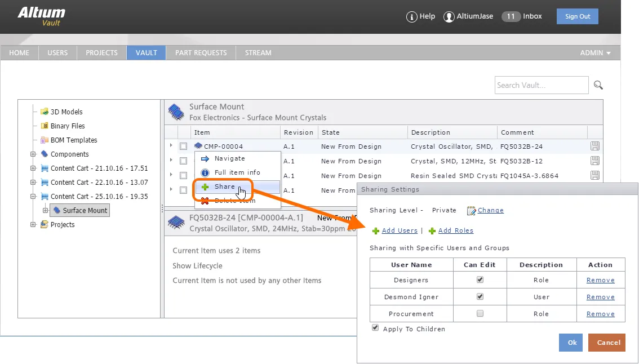This screenshot has width=639, height=364.
Task: Expand the Components tree node
Action: (x=33, y=154)
